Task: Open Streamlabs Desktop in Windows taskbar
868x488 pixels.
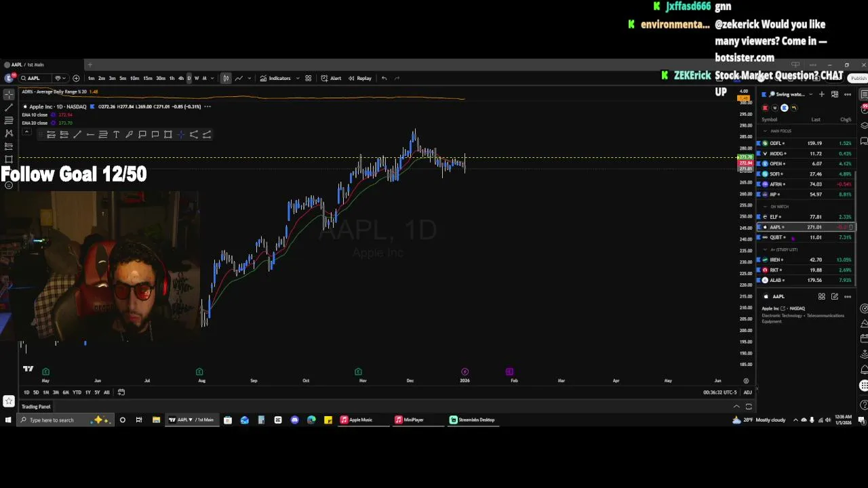Action: (x=473, y=420)
